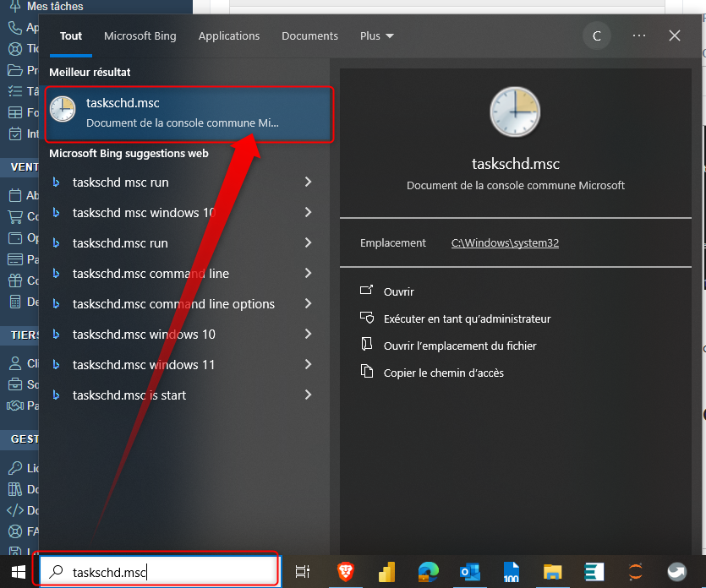Viewport: 706px width, 588px height.
Task: Select 'taskschd.msc is start' suggestion
Action: (129, 395)
